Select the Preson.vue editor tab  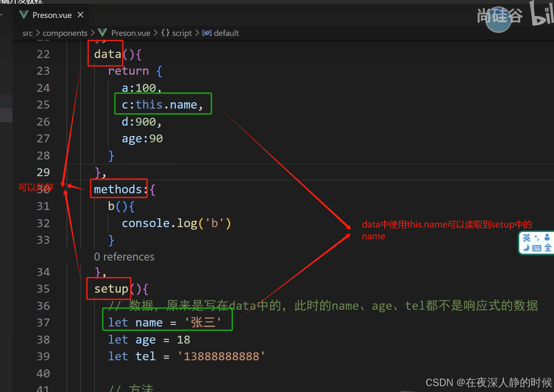click(52, 15)
